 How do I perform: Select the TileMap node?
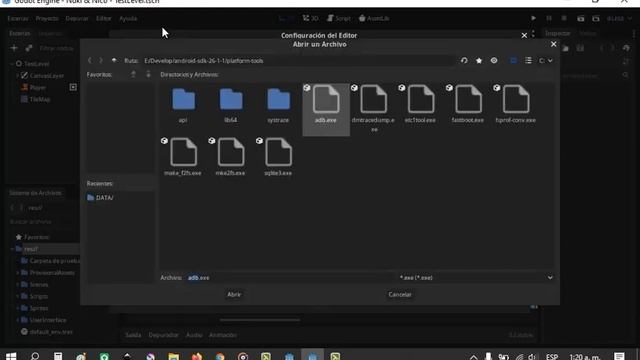coord(36,99)
